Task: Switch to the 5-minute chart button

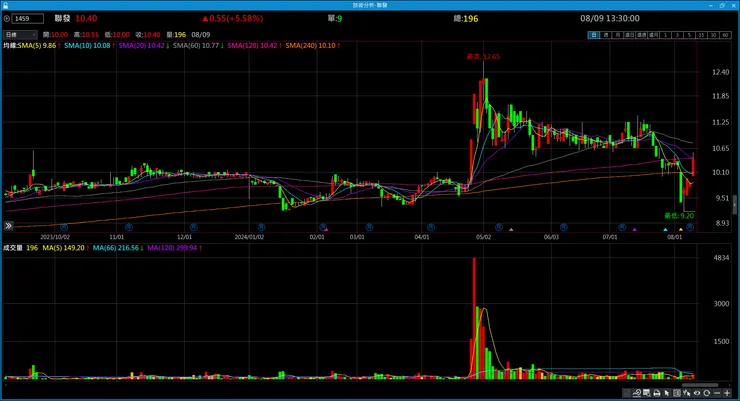Action: (690, 35)
